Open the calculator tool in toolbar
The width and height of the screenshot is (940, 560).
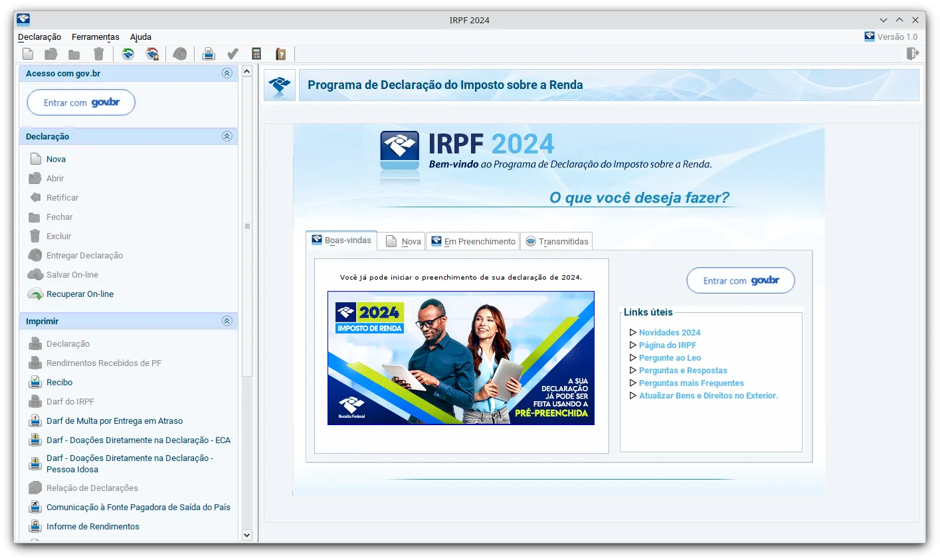point(256,54)
